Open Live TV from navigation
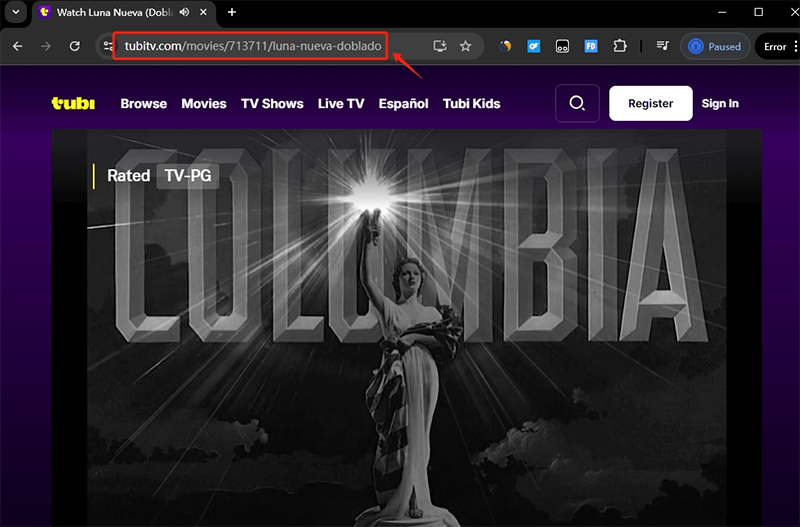Viewport: 800px width, 527px height. tap(341, 103)
